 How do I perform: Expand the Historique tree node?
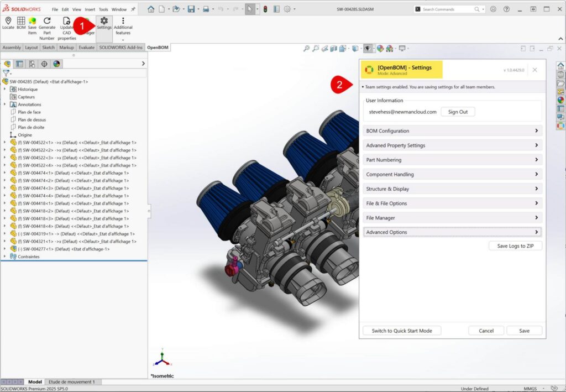click(6, 89)
